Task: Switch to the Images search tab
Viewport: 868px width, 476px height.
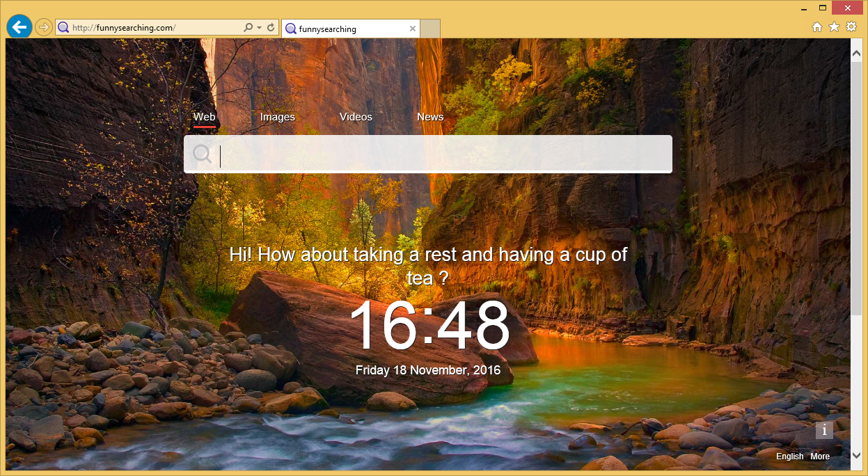Action: (278, 117)
